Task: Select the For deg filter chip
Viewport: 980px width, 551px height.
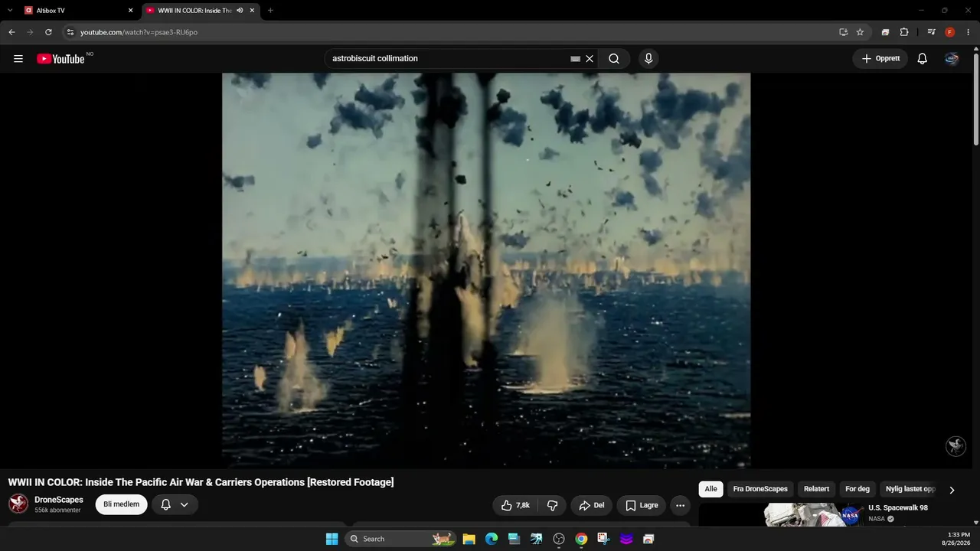Action: 857,489
